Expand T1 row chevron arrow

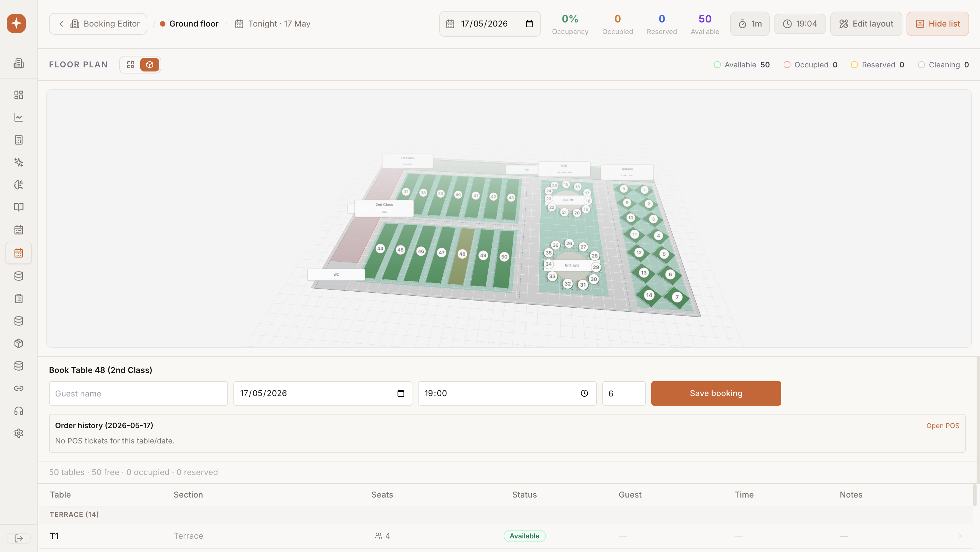[960, 536]
